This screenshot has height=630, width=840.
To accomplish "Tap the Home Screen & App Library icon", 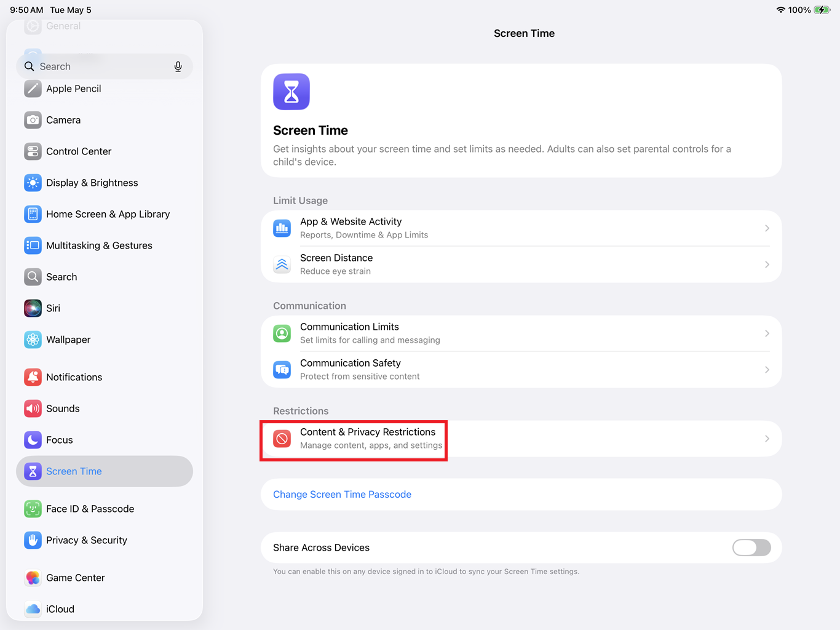I will click(x=33, y=214).
